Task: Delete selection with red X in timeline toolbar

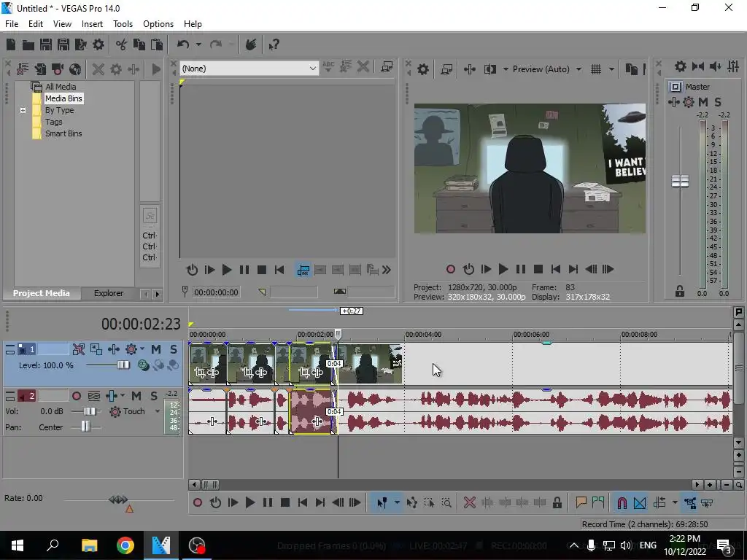Action: (x=469, y=503)
